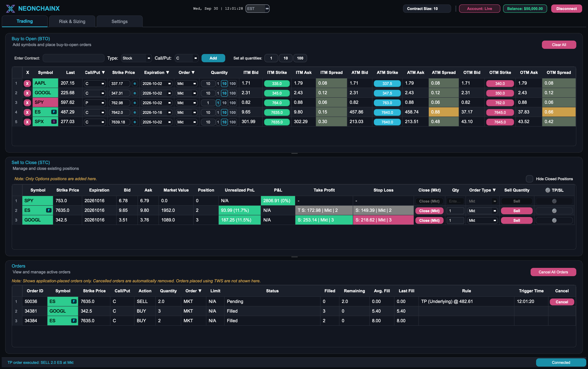
Task: Refresh SPX strike price using the circle icon
Action: tap(135, 122)
